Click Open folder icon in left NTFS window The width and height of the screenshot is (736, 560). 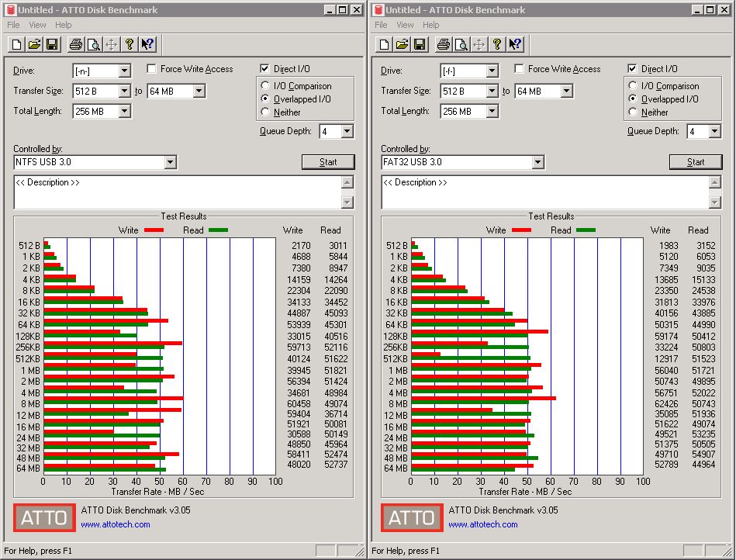click(x=34, y=44)
